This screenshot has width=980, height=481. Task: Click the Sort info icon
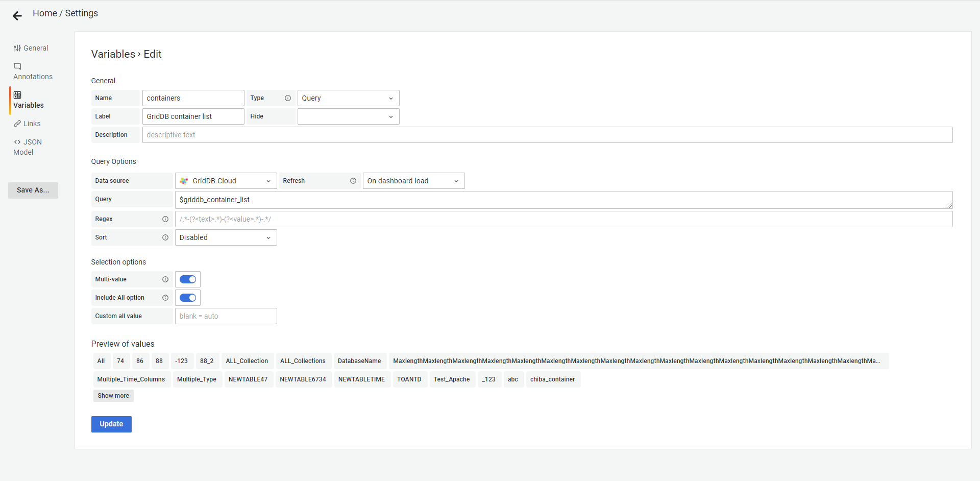[x=165, y=237]
